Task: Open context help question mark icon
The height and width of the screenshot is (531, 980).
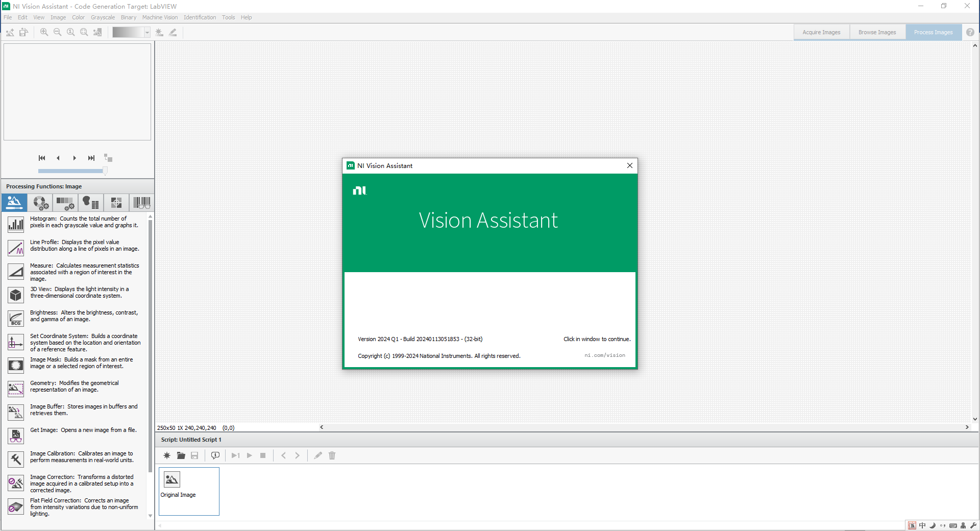Action: tap(970, 32)
